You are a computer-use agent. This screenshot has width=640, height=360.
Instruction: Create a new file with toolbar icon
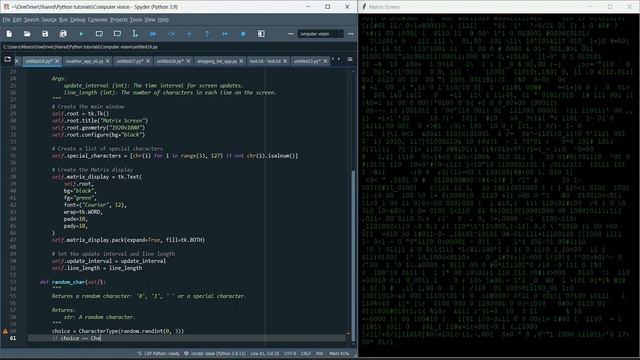click(x=9, y=34)
